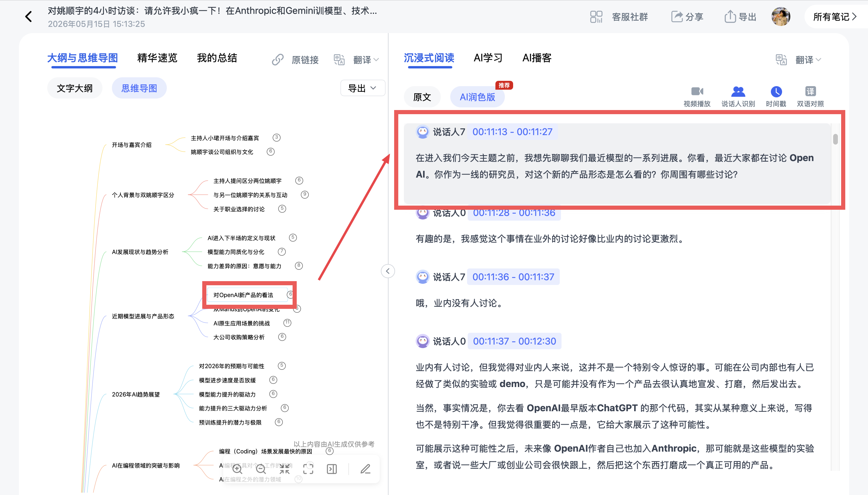Jump to timestamp 00:11:13 - 00:11:27
The width and height of the screenshot is (868, 495).
pyautogui.click(x=513, y=132)
